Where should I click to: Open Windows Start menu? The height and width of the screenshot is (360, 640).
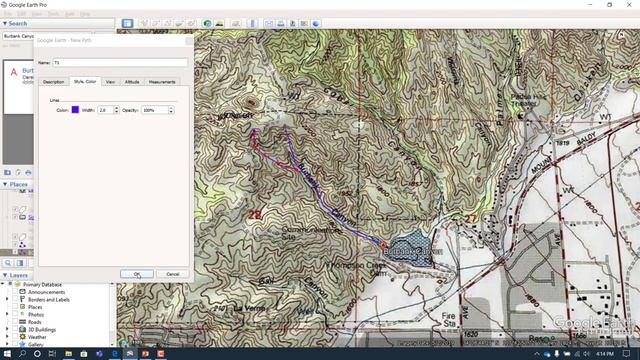coord(7,353)
